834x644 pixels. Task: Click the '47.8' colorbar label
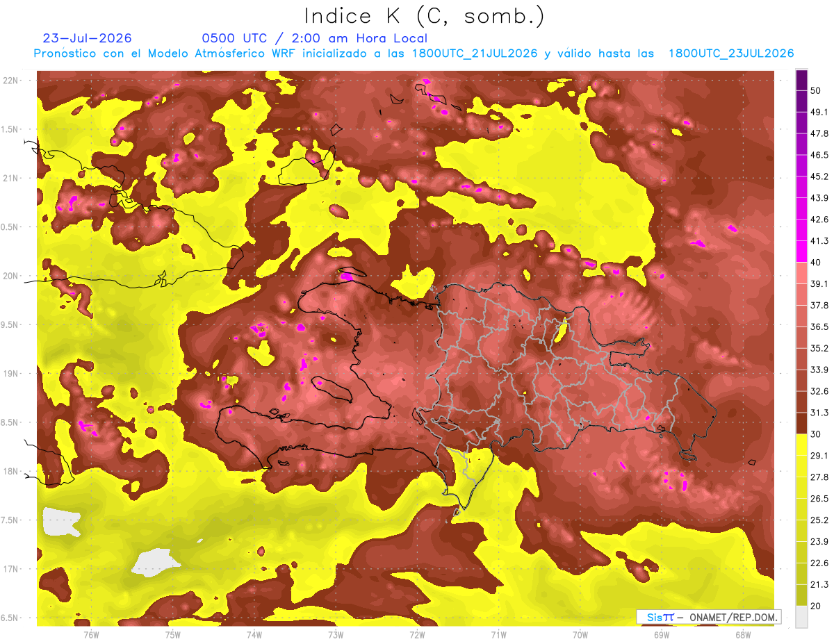(x=819, y=133)
